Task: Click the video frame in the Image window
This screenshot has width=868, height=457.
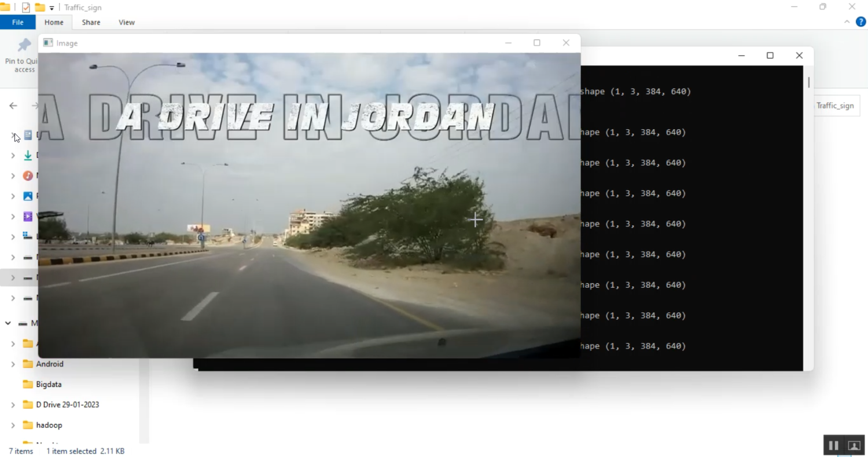Action: tap(309, 206)
